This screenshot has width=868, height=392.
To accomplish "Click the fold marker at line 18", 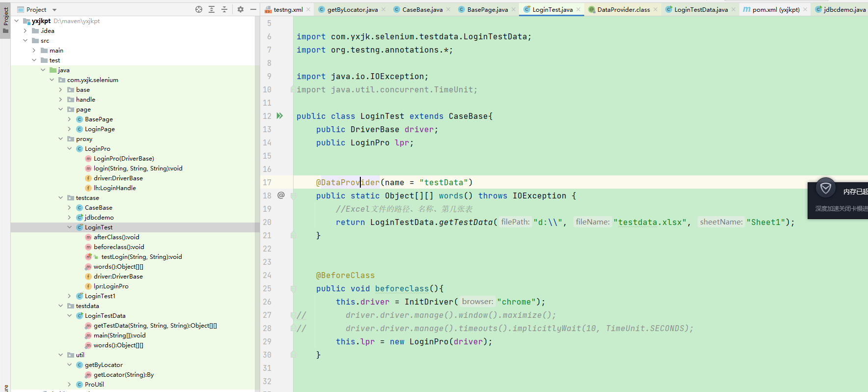I will pos(293,196).
